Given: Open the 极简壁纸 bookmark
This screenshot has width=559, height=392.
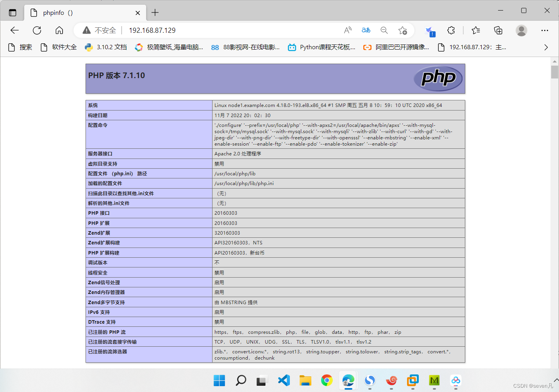Looking at the screenshot, I should 169,47.
